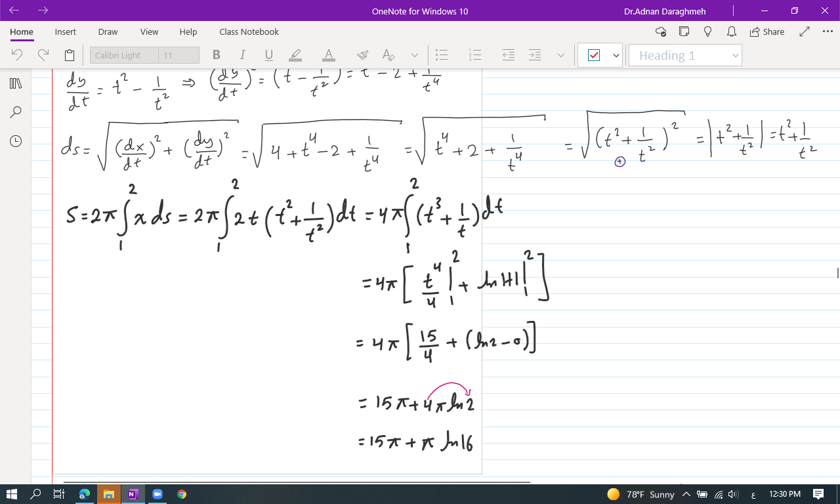Expand more paragraph formatting options
Image resolution: width=840 pixels, height=504 pixels.
point(560,55)
